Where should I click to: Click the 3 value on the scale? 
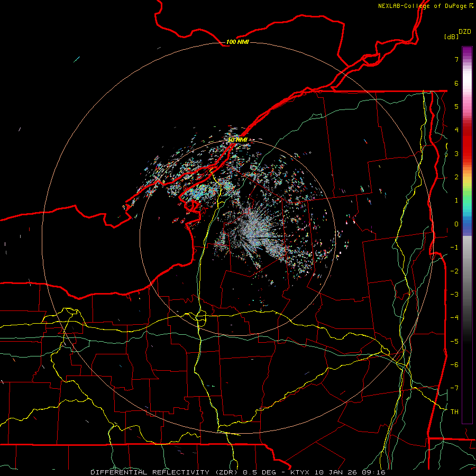pyautogui.click(x=456, y=153)
